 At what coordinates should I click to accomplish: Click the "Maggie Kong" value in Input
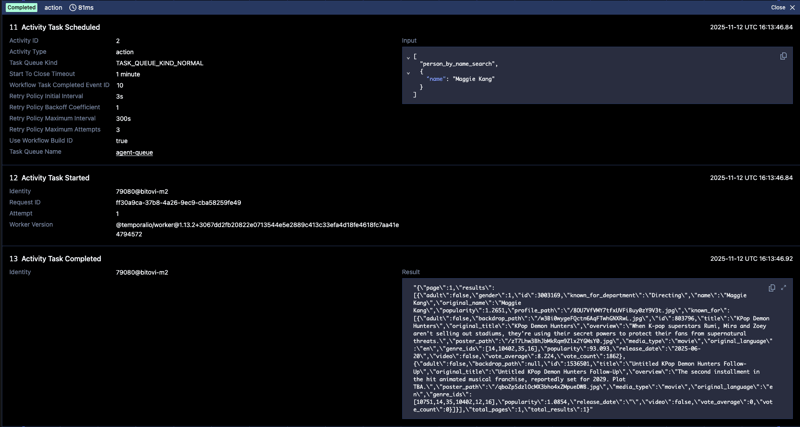pos(473,79)
